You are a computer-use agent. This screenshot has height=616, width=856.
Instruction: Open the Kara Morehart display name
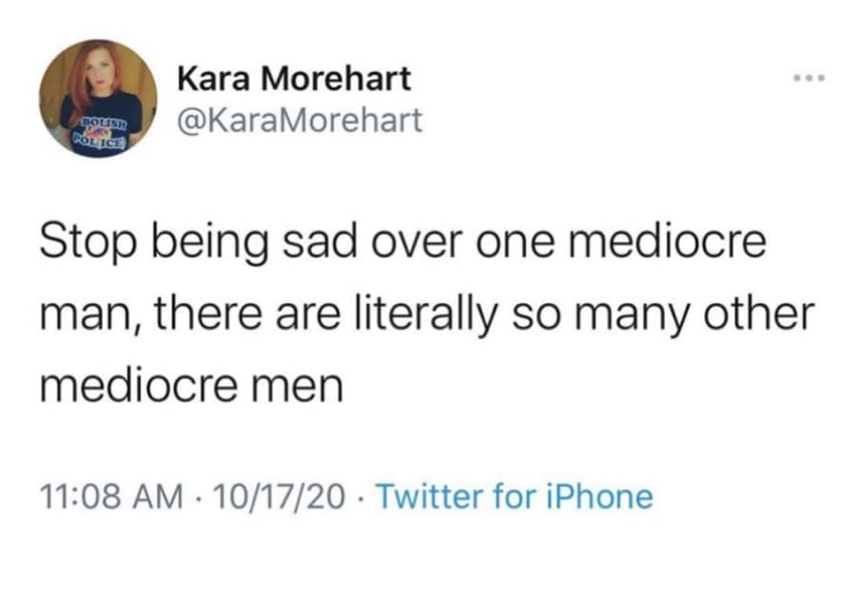(x=295, y=78)
